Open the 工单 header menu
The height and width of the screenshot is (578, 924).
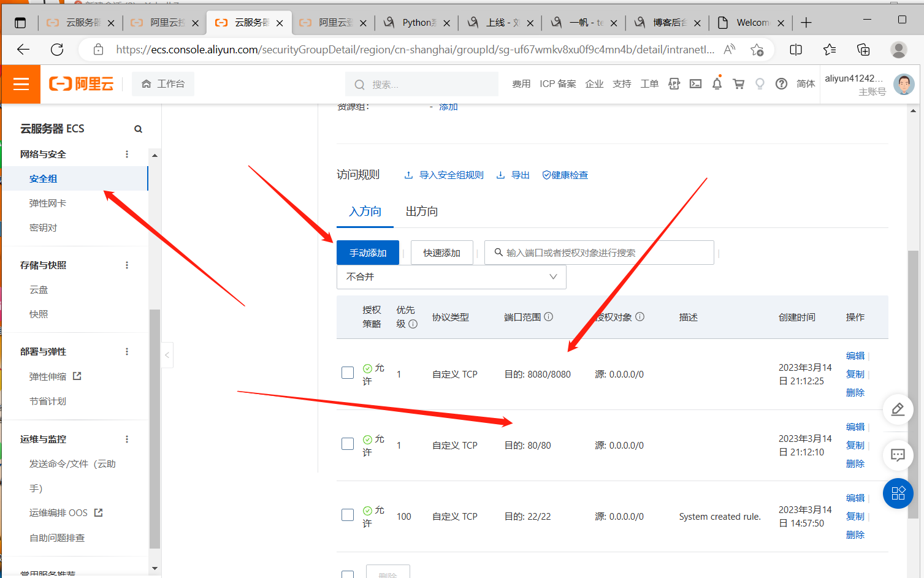point(649,84)
